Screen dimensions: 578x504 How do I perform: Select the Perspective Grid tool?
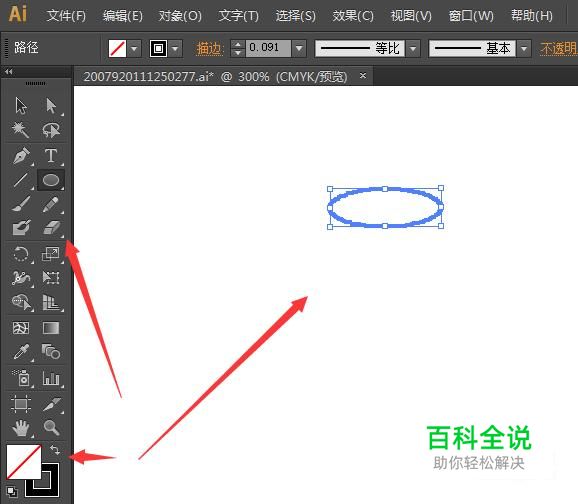(51, 302)
